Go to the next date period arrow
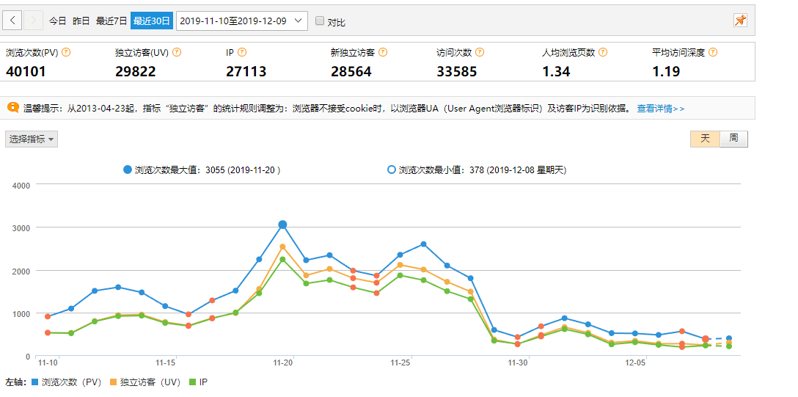This screenshot has width=798, height=397. click(x=33, y=21)
